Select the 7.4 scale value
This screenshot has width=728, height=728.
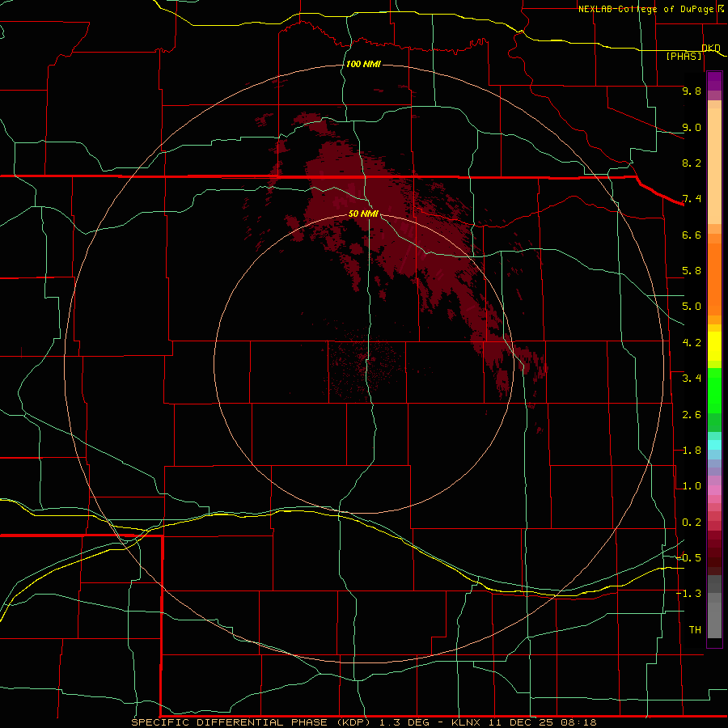(692, 199)
